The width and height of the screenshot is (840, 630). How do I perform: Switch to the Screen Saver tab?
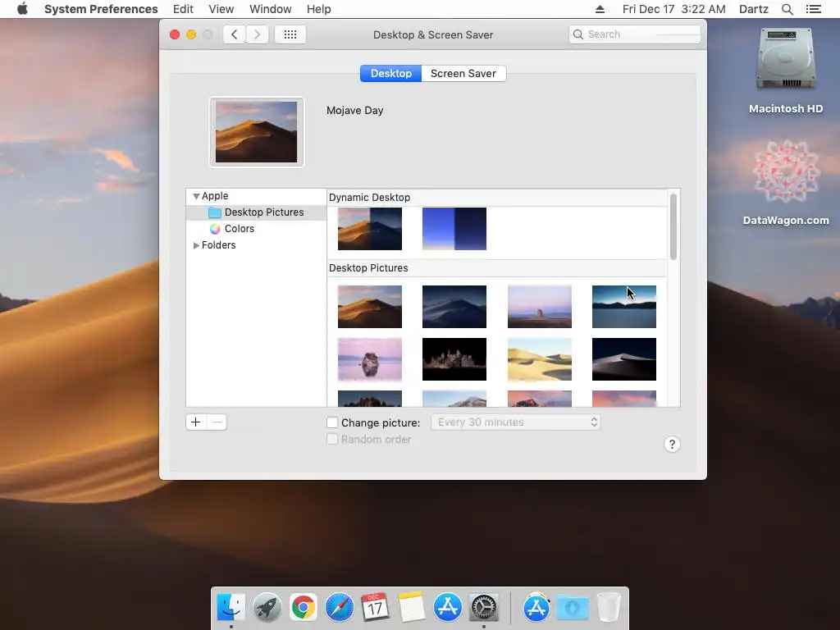pyautogui.click(x=463, y=73)
